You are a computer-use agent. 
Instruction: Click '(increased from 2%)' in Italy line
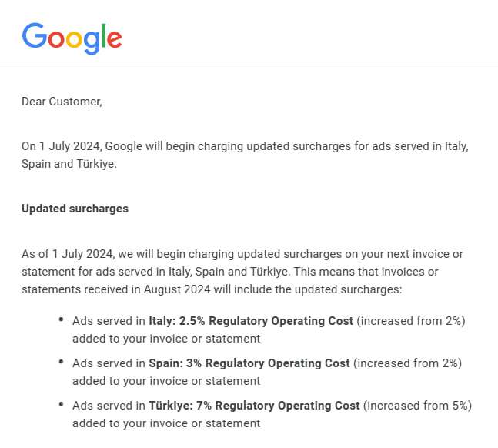click(x=411, y=321)
